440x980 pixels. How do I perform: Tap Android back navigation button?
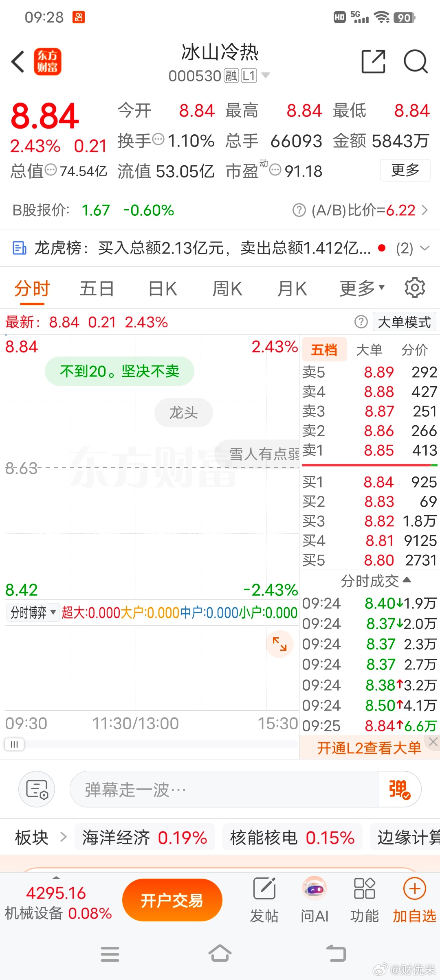click(x=336, y=953)
